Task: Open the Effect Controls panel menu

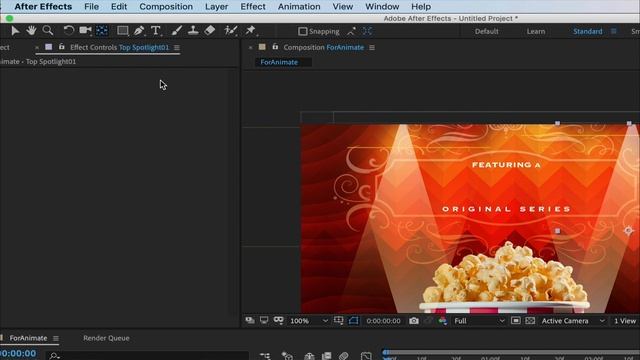Action: (x=177, y=48)
